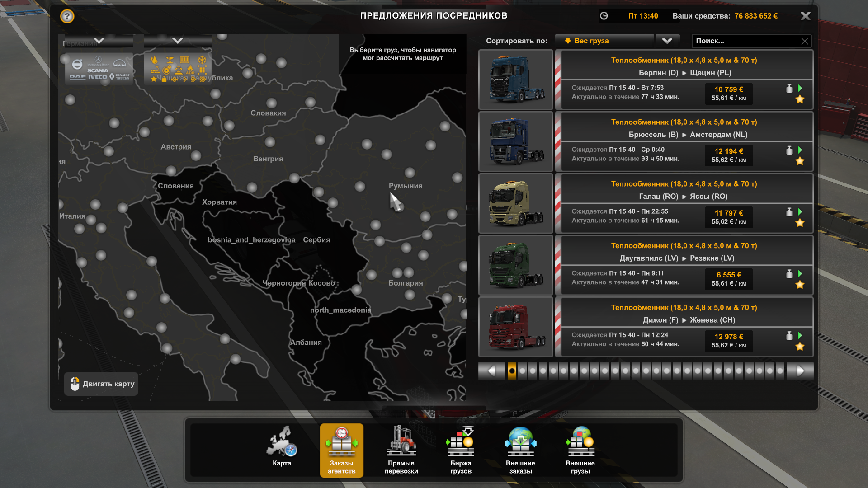Toggle the ADR hazardous cargo filter

(x=190, y=70)
